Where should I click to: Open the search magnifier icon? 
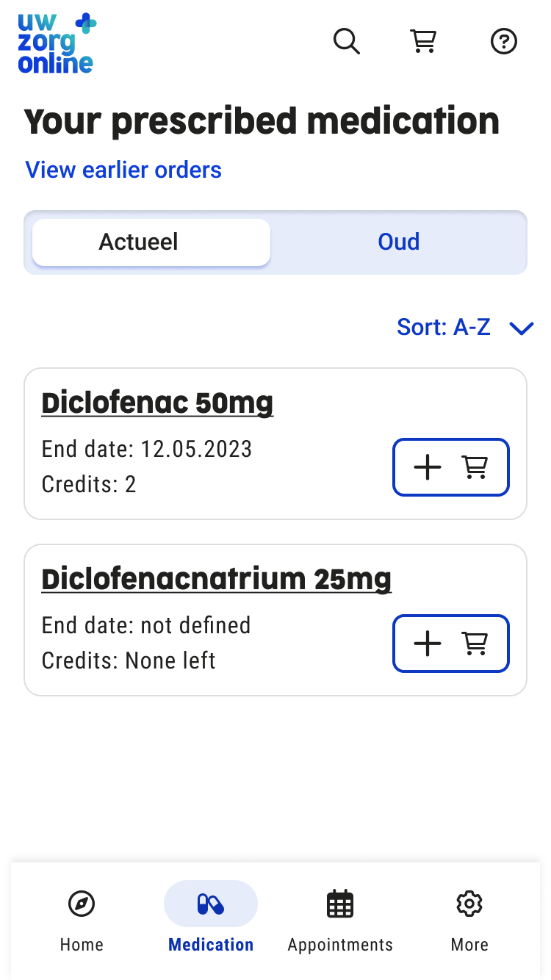pyautogui.click(x=347, y=41)
